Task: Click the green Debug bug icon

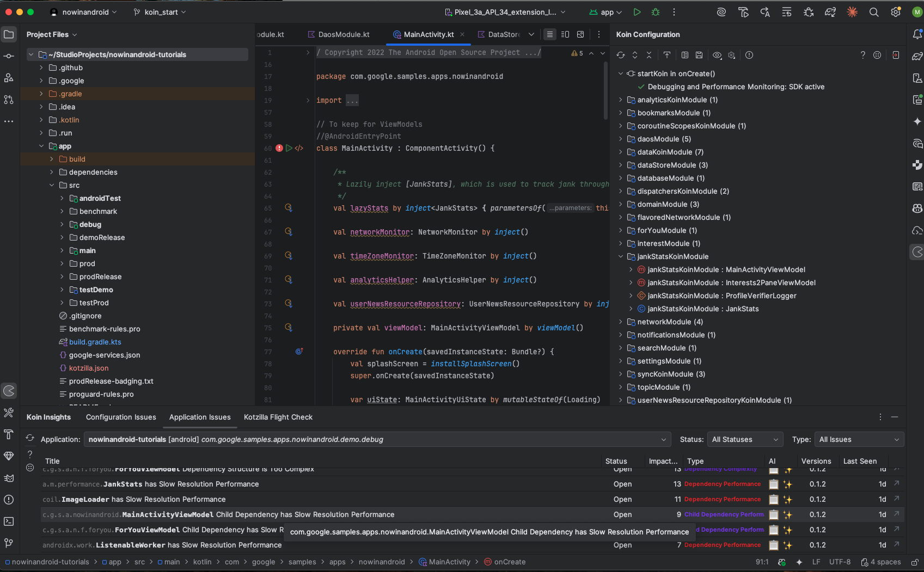Action: 656,12
